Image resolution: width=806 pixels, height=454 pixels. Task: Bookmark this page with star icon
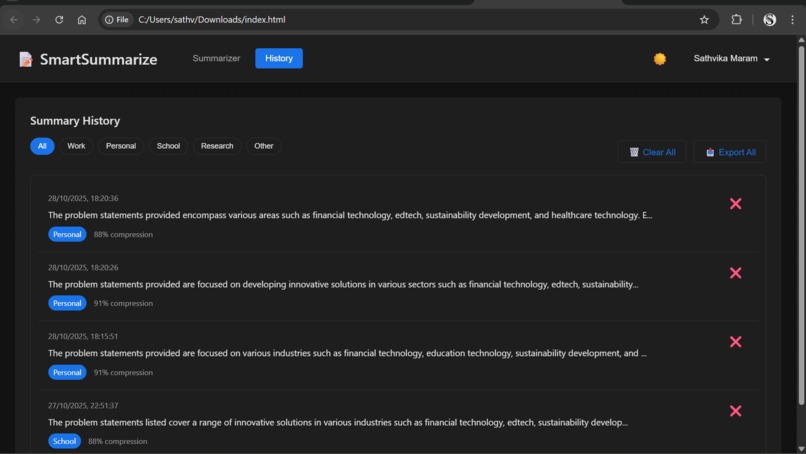click(704, 20)
